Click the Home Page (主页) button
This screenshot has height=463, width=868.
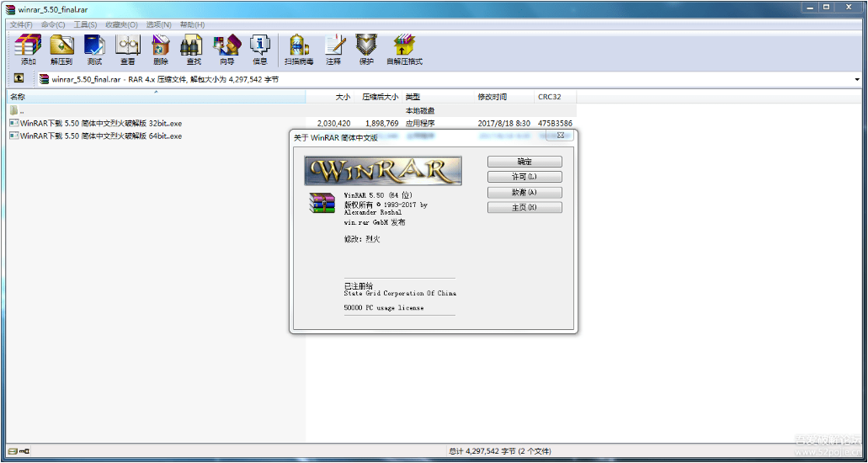525,207
